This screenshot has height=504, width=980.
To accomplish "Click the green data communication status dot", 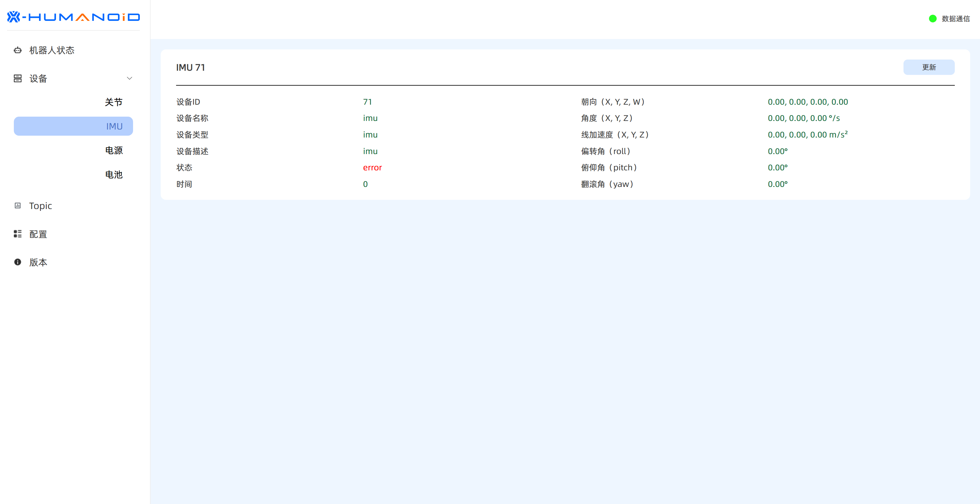I will [932, 19].
